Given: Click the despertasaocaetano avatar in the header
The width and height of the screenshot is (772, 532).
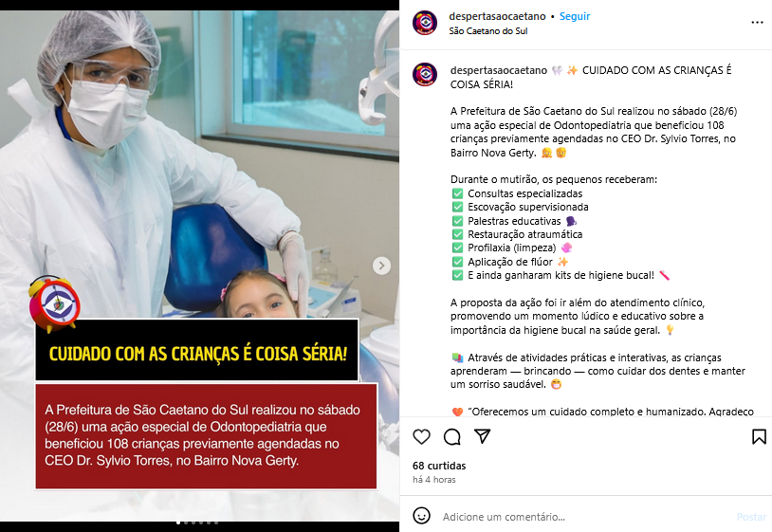Looking at the screenshot, I should point(425,23).
